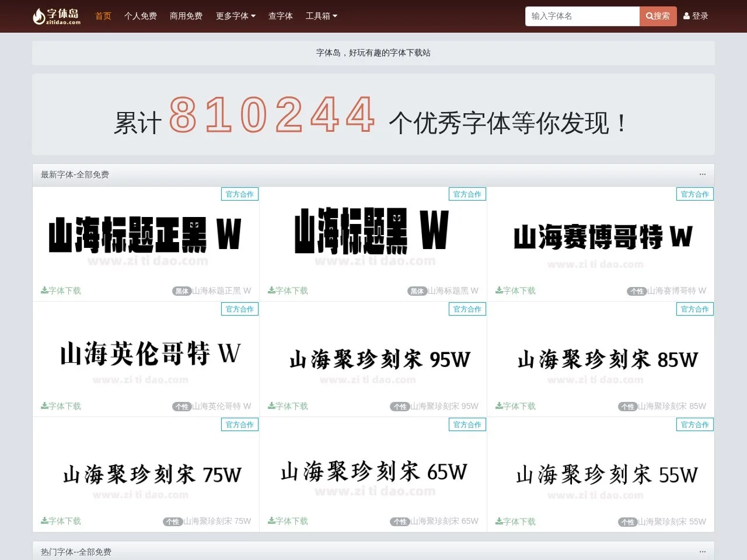Image resolution: width=747 pixels, height=560 pixels.
Task: Click download icon for 山海英伦哥特 W
Action: click(x=44, y=405)
